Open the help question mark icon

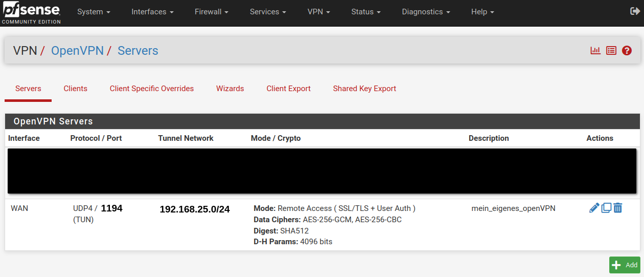[x=627, y=51]
